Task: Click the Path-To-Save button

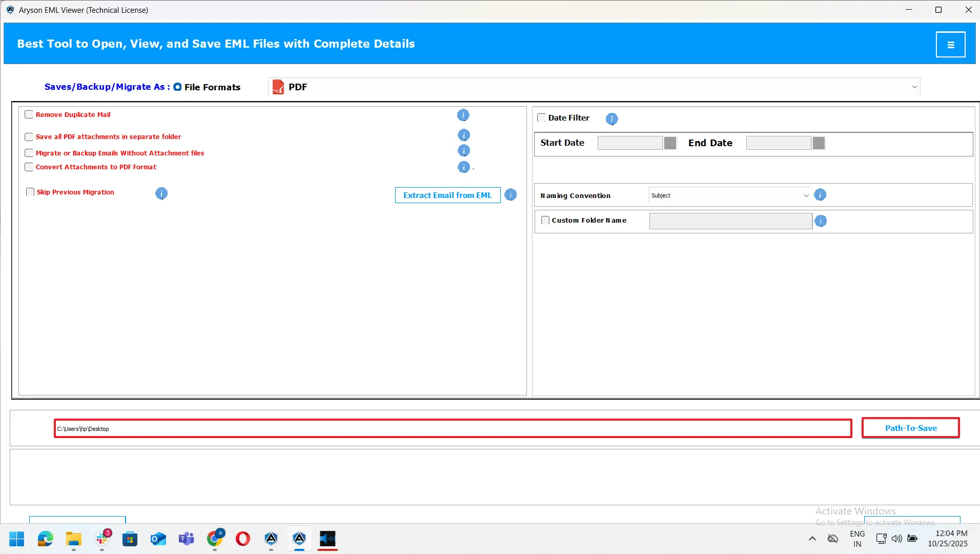Action: coord(910,428)
